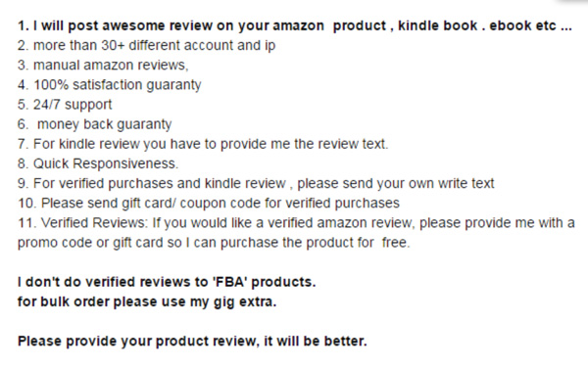
Task: Click the bold "gig extra" bulk order line
Action: point(147,301)
